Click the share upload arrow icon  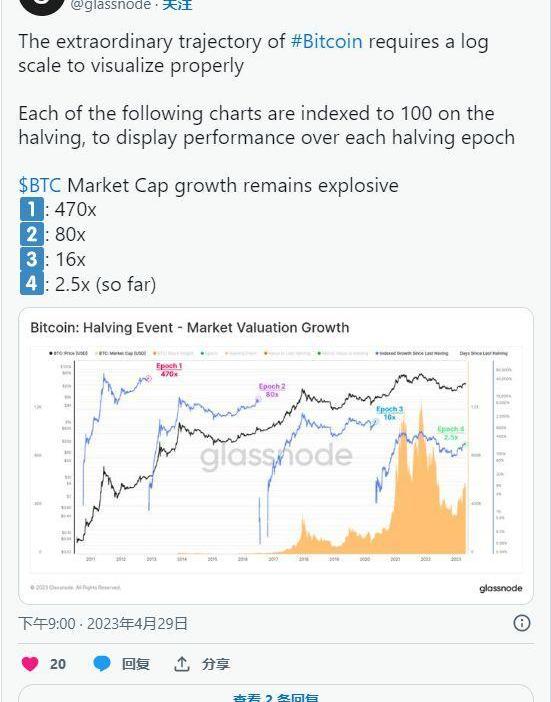click(x=181, y=664)
